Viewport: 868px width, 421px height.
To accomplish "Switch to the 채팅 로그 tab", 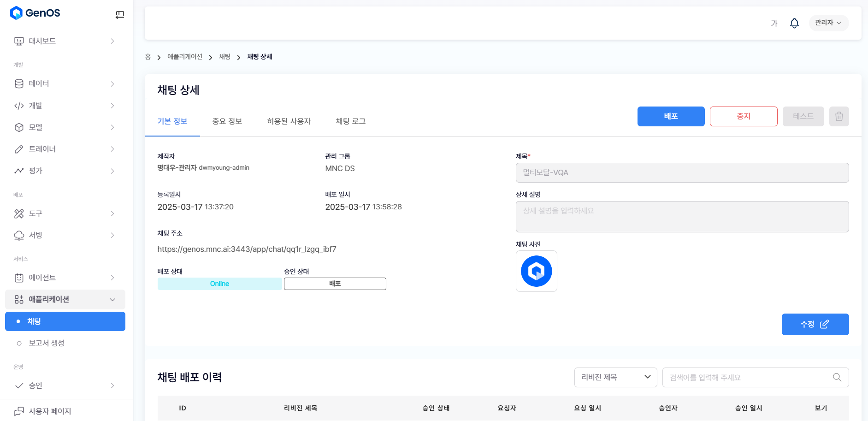I will pos(350,121).
